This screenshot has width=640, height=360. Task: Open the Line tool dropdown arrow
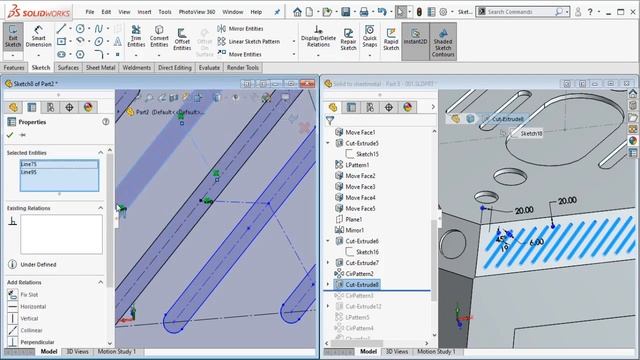(x=70, y=29)
